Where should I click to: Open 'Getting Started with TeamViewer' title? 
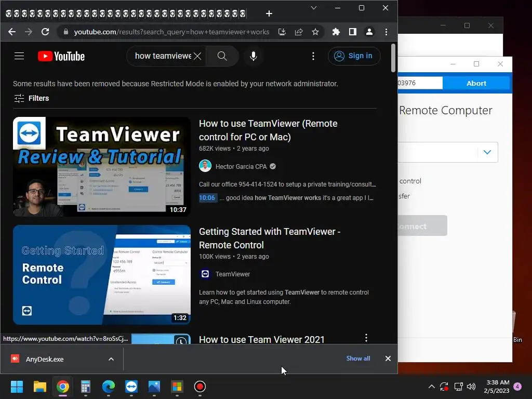[270, 238]
